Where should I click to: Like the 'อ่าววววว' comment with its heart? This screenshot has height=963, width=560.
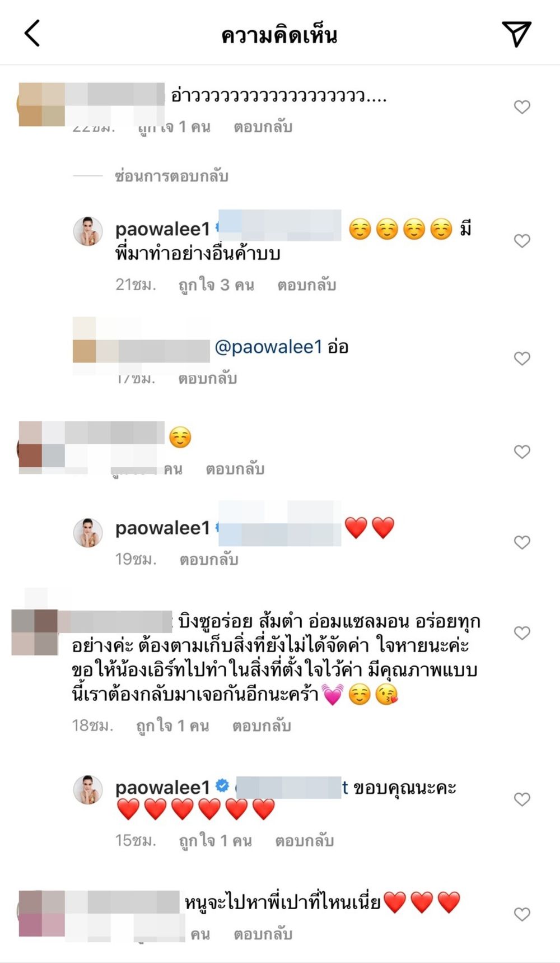[x=522, y=107]
